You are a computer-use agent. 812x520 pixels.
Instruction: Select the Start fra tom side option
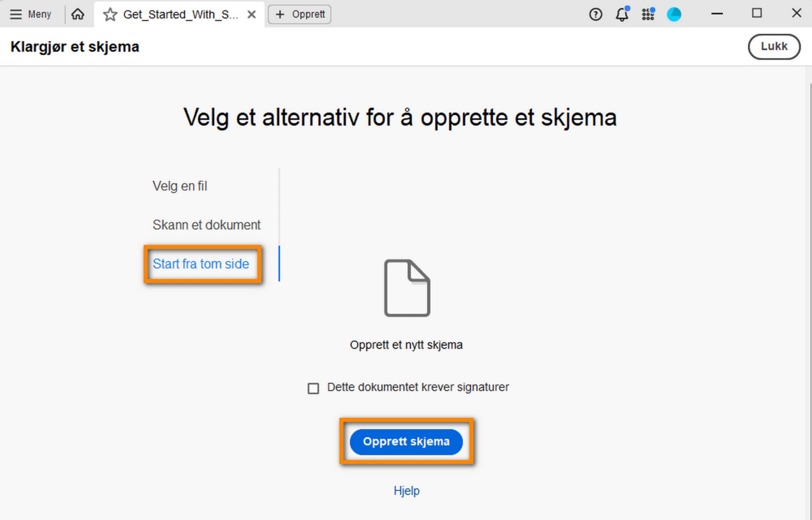[200, 264]
